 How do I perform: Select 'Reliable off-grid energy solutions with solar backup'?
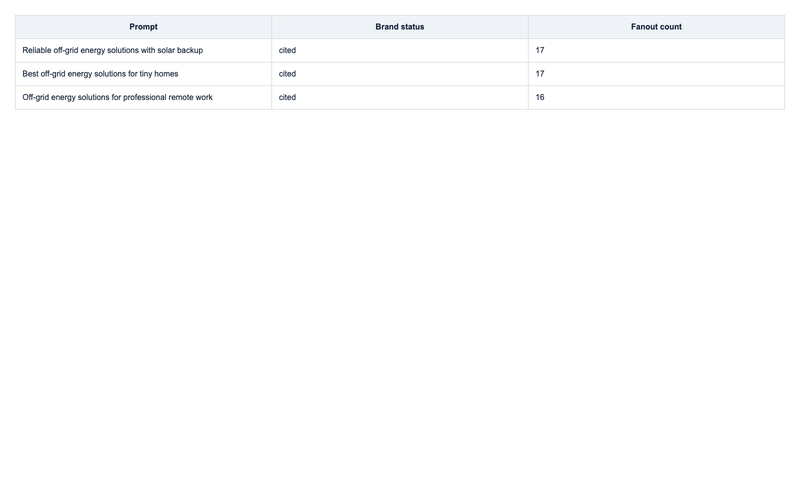tap(113, 50)
